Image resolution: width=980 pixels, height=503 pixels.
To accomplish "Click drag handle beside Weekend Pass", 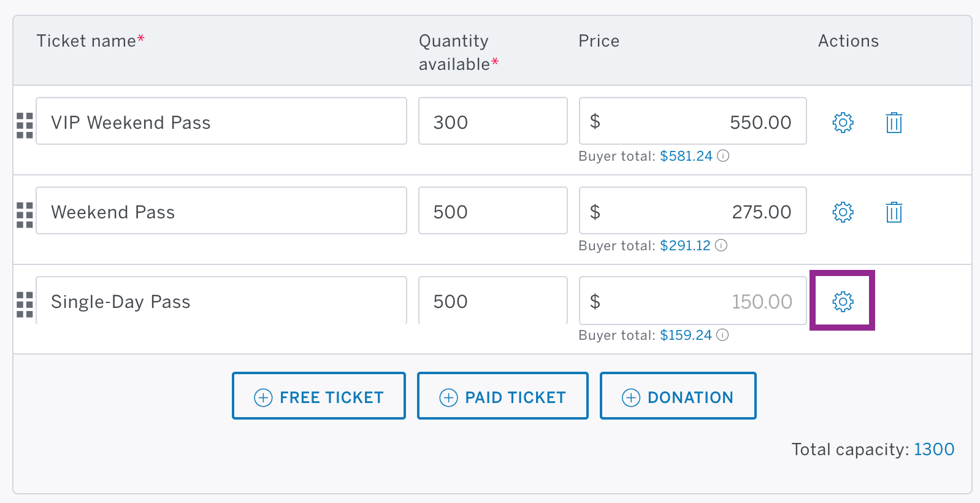I will 25,215.
